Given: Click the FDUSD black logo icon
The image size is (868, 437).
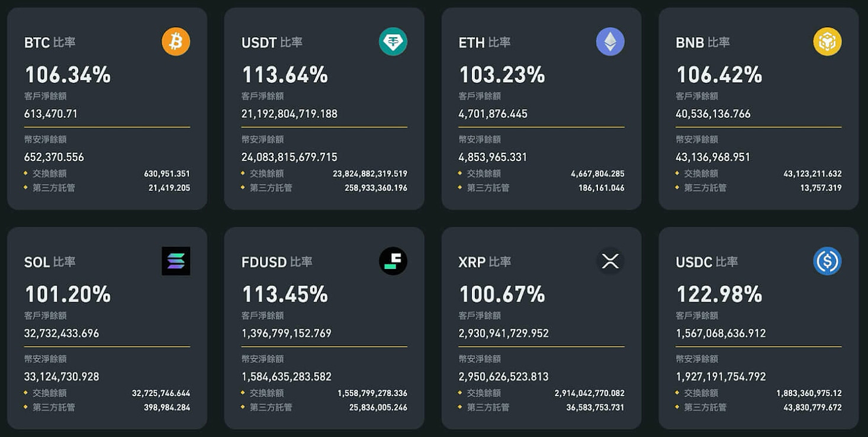Looking at the screenshot, I should click(x=393, y=261).
